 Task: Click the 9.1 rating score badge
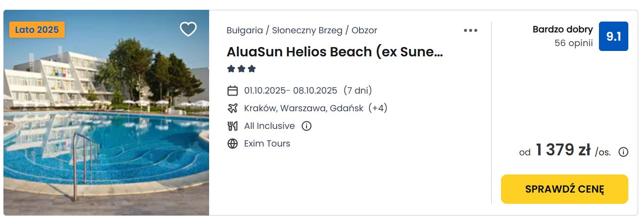(613, 36)
